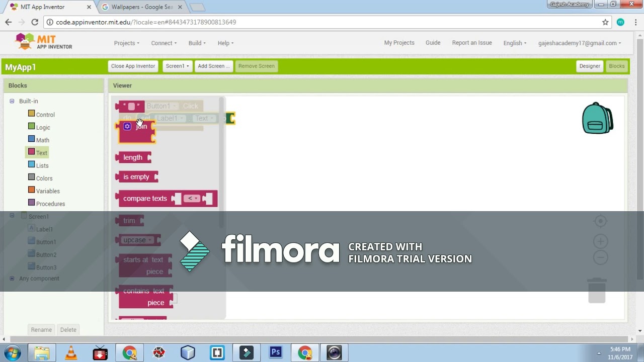Select Button2 in the component tree
The image size is (644, 362).
pyautogui.click(x=42, y=255)
